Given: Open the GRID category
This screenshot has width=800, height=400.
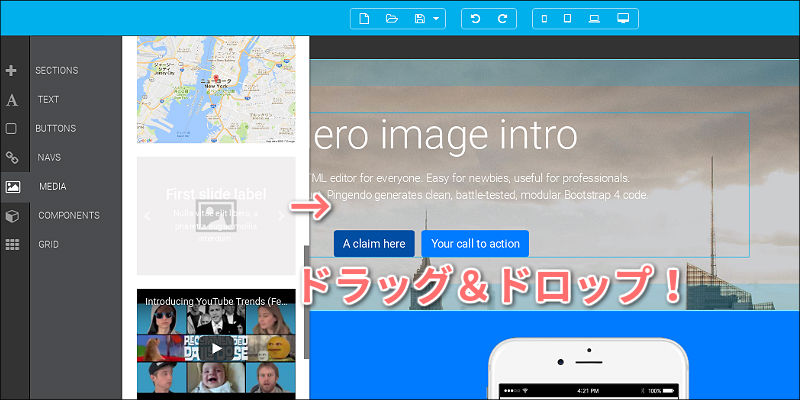Looking at the screenshot, I should (48, 244).
